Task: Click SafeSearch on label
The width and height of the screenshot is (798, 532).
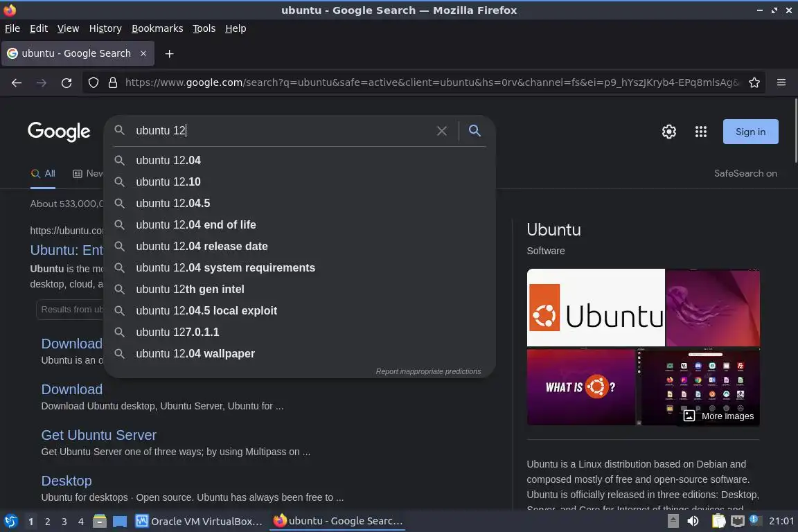Action: (x=745, y=174)
